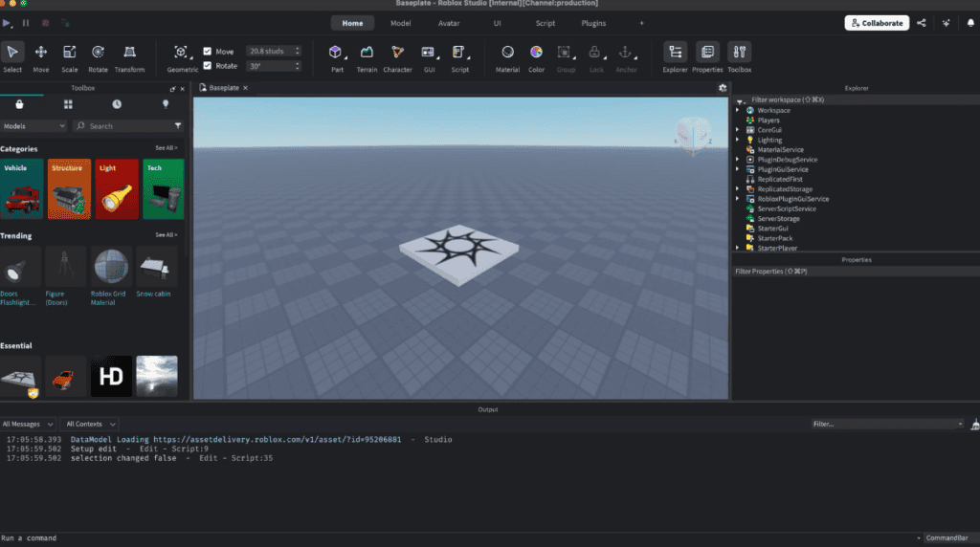Select the Snow cabin model thumbnail

(156, 267)
